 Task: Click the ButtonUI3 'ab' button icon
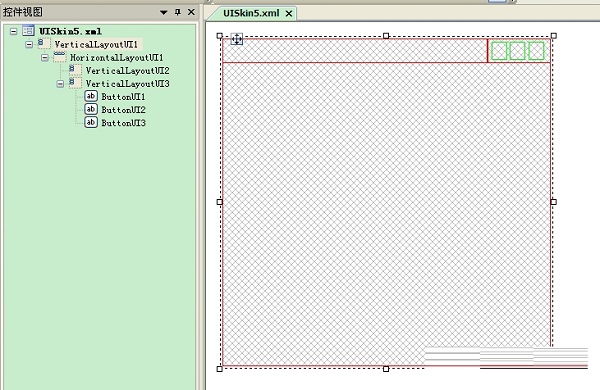pyautogui.click(x=91, y=122)
